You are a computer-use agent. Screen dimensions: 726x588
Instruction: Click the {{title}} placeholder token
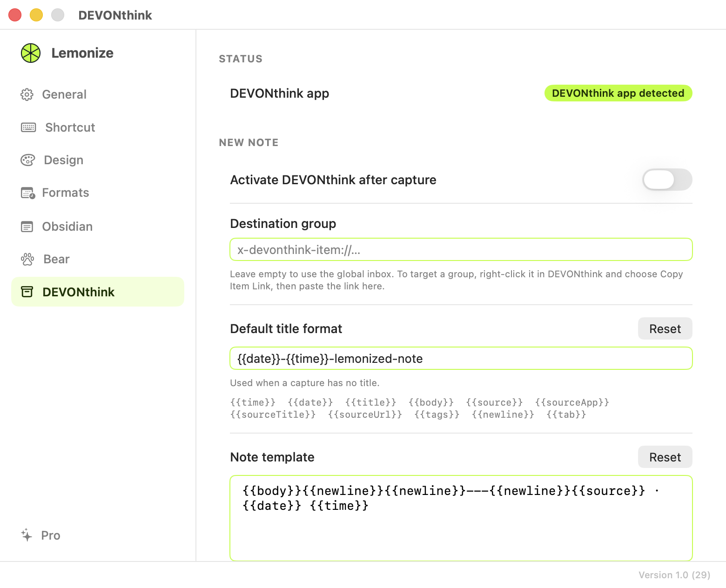click(x=371, y=402)
